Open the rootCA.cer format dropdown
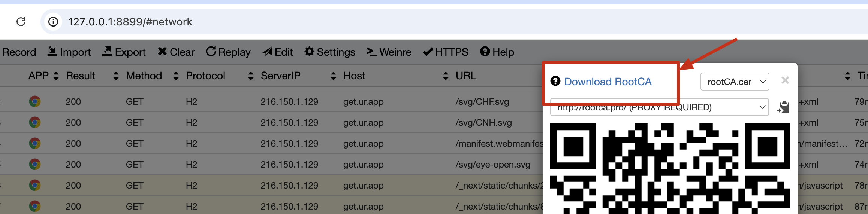The image size is (868, 214). coord(735,82)
